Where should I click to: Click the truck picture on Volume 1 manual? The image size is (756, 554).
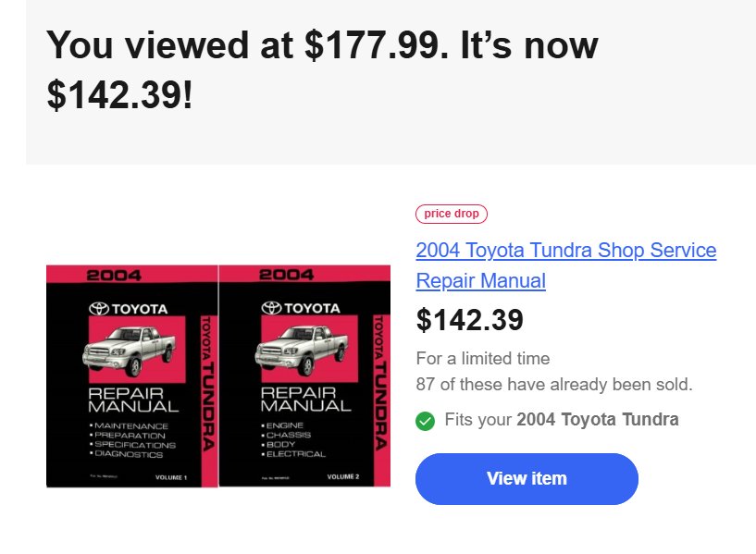click(130, 351)
